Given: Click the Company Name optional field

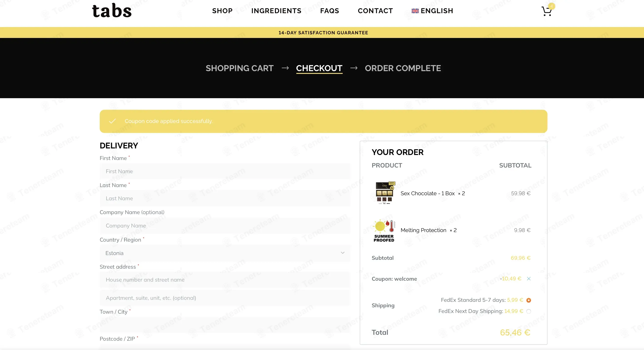Looking at the screenshot, I should point(225,226).
